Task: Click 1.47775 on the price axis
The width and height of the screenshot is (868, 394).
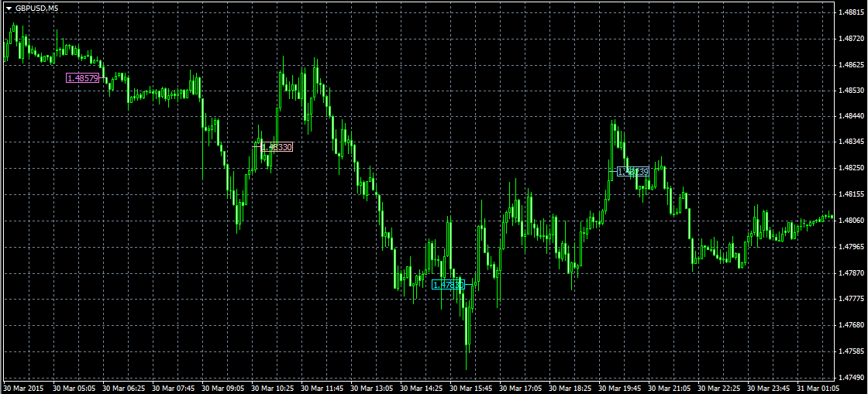Action: (852, 299)
